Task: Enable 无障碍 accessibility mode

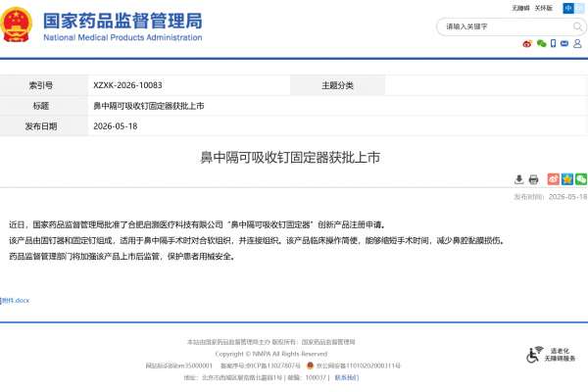Action: point(520,8)
